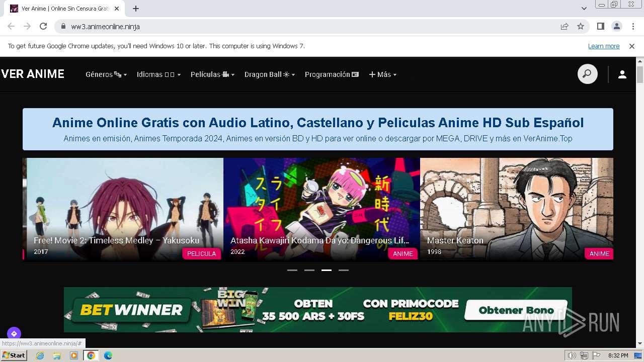Viewport: 644px width, 362px height.
Task: Click the network tray icon
Action: click(x=584, y=355)
